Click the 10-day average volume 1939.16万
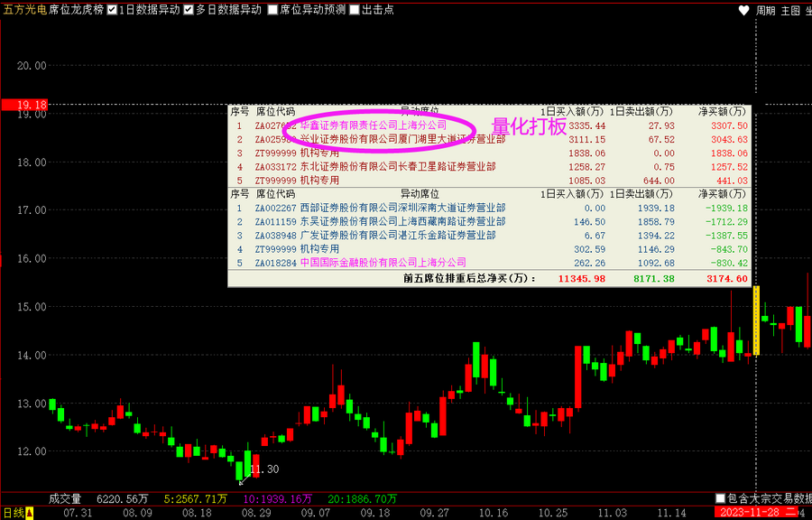Image resolution: width=812 pixels, height=520 pixels. pyautogui.click(x=276, y=498)
